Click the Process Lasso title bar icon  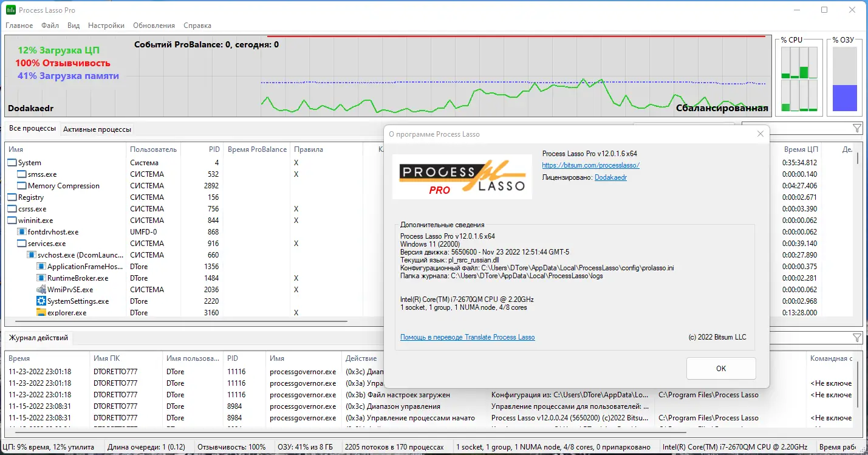(x=11, y=10)
